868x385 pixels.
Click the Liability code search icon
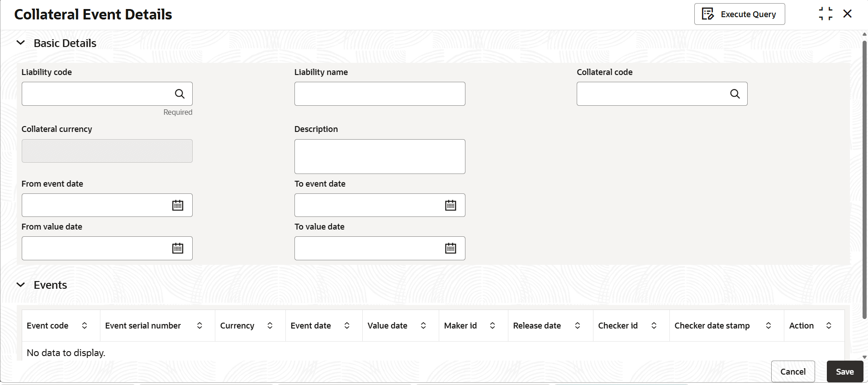point(180,94)
